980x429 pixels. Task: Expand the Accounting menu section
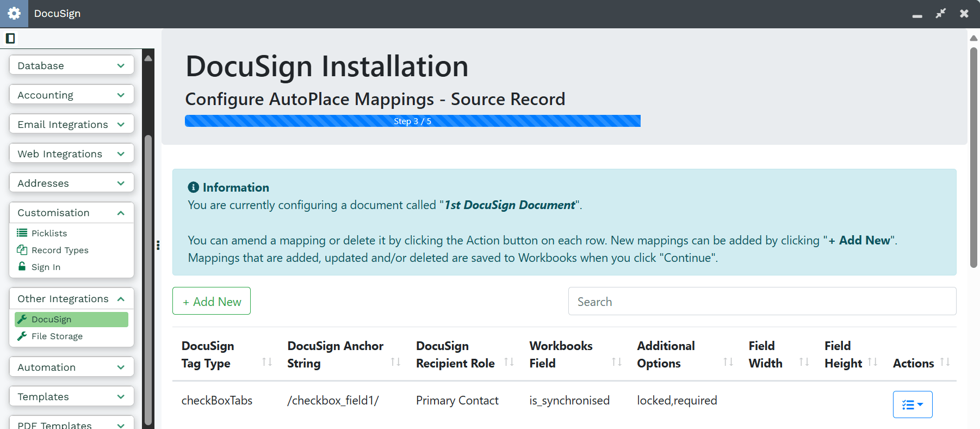click(71, 95)
